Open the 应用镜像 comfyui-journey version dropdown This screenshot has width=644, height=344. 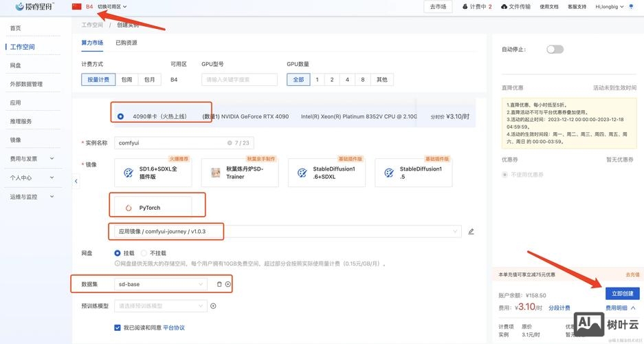(287, 231)
